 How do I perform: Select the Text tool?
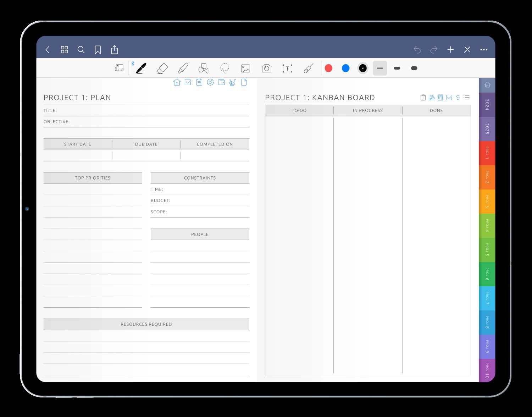(x=287, y=68)
